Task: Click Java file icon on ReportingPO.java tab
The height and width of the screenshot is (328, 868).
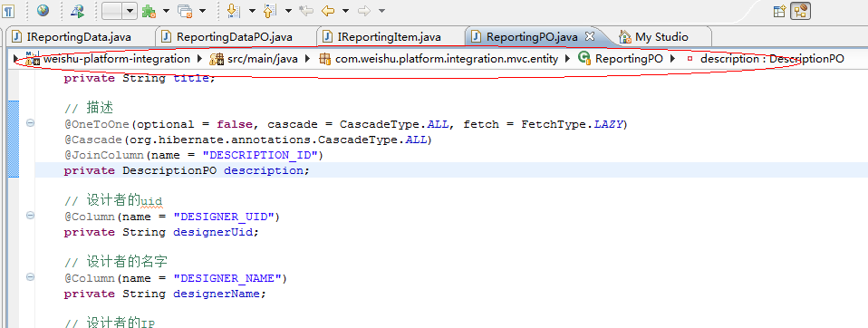Action: tap(476, 37)
